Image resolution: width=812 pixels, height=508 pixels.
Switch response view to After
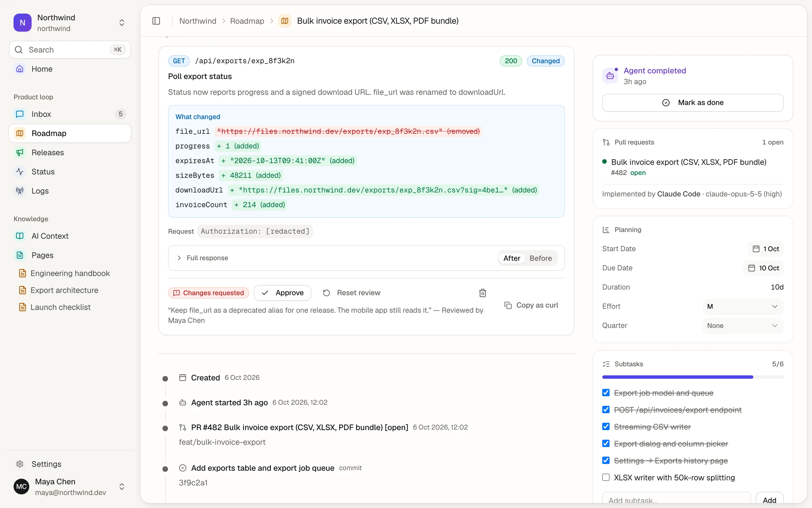(512, 258)
